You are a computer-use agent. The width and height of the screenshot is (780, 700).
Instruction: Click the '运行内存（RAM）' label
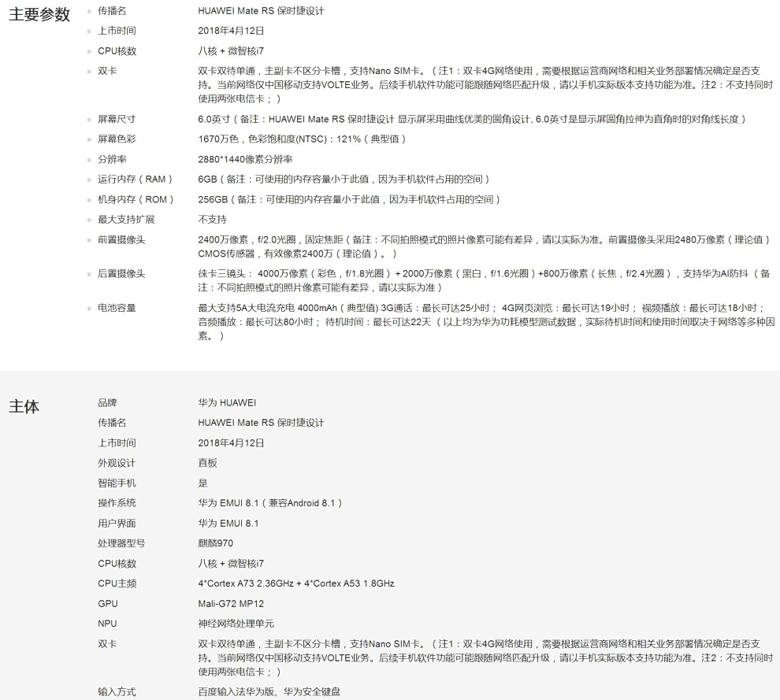[x=136, y=180]
